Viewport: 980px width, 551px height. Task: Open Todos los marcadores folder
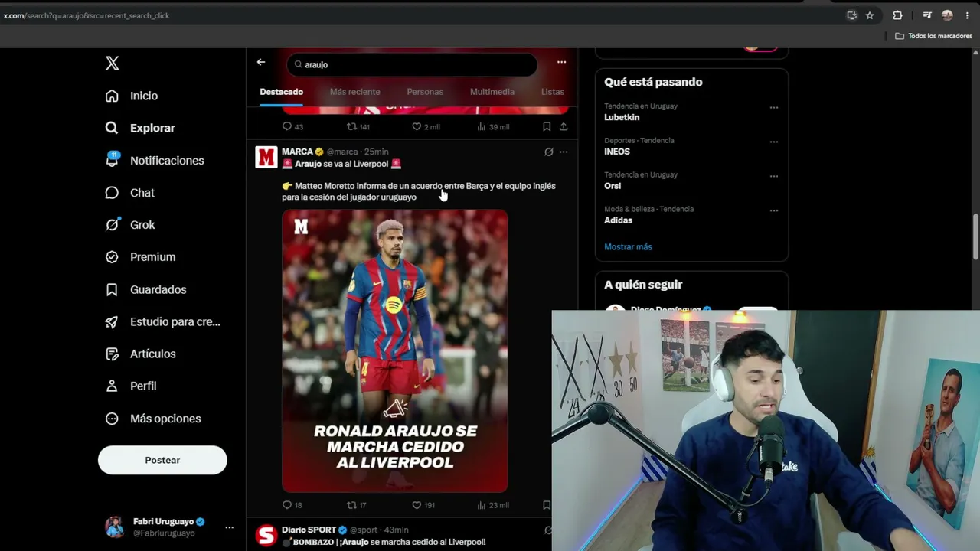(933, 36)
